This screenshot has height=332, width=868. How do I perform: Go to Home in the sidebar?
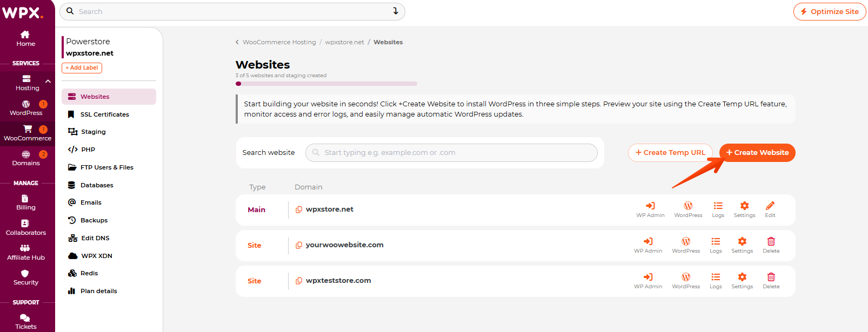(x=25, y=38)
